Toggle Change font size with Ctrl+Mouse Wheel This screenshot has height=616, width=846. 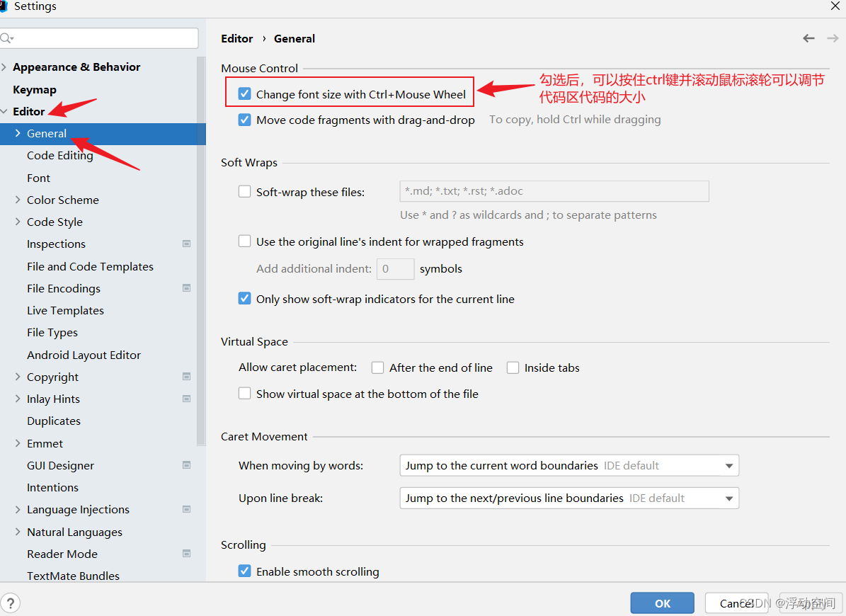pos(244,94)
